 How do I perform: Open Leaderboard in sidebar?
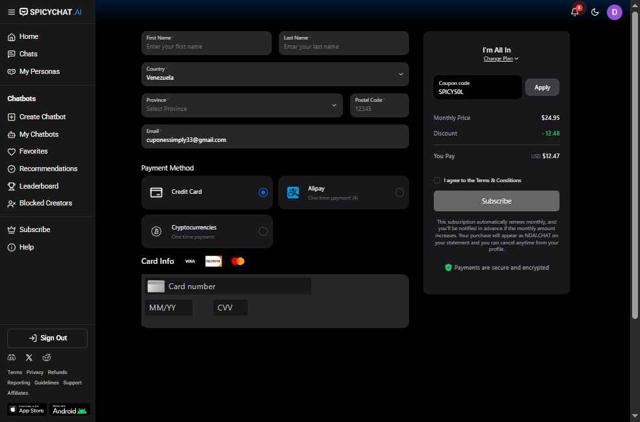point(33,186)
